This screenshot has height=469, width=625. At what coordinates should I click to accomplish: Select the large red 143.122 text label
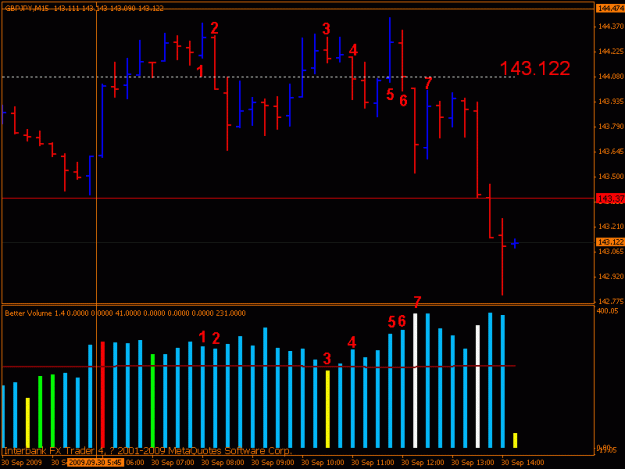click(x=535, y=69)
